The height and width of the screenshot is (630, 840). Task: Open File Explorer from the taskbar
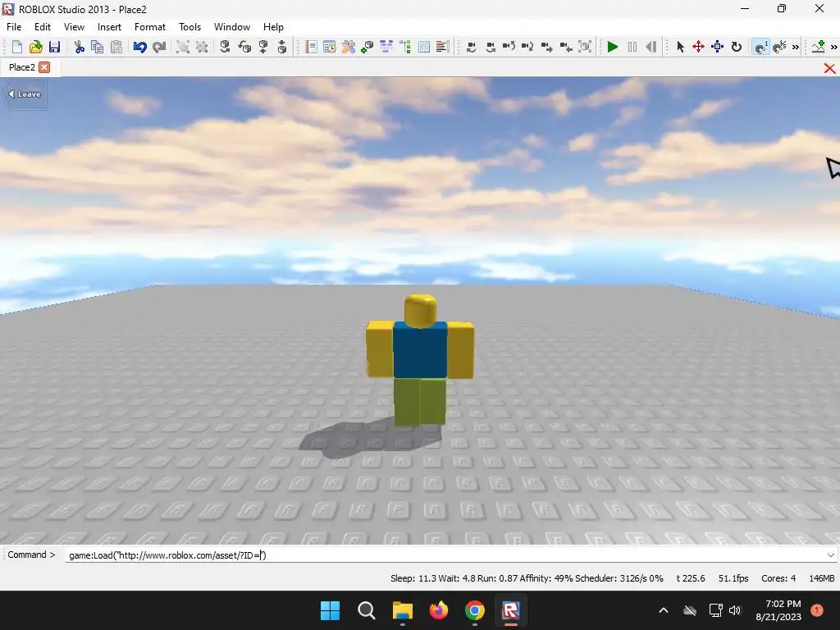(402, 610)
